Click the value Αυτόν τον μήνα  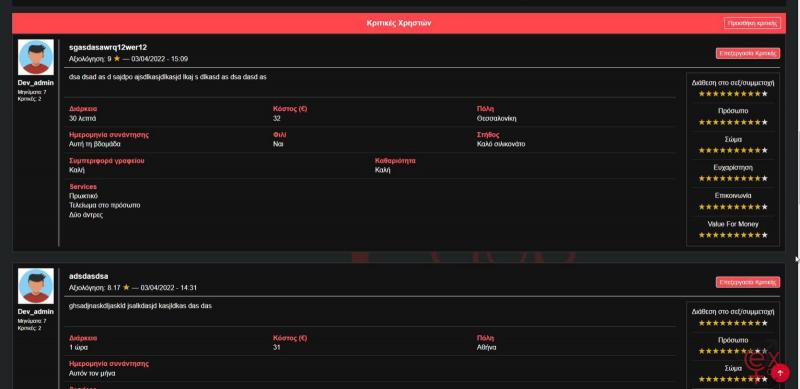coord(92,373)
